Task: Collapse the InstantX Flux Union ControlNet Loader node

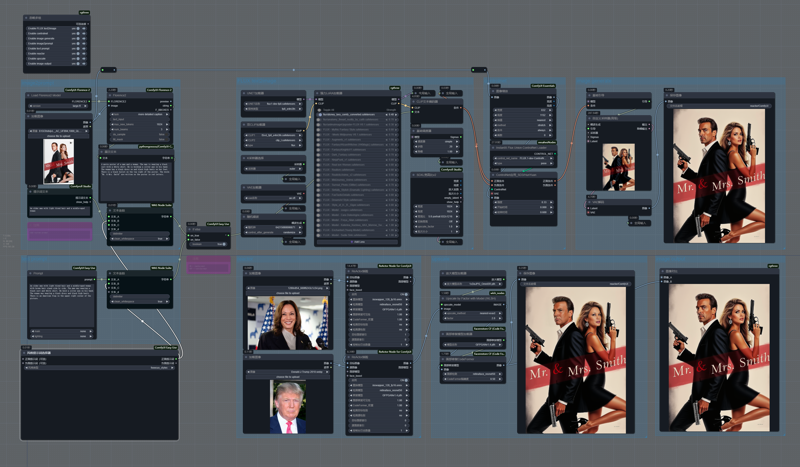Action: pyautogui.click(x=493, y=148)
